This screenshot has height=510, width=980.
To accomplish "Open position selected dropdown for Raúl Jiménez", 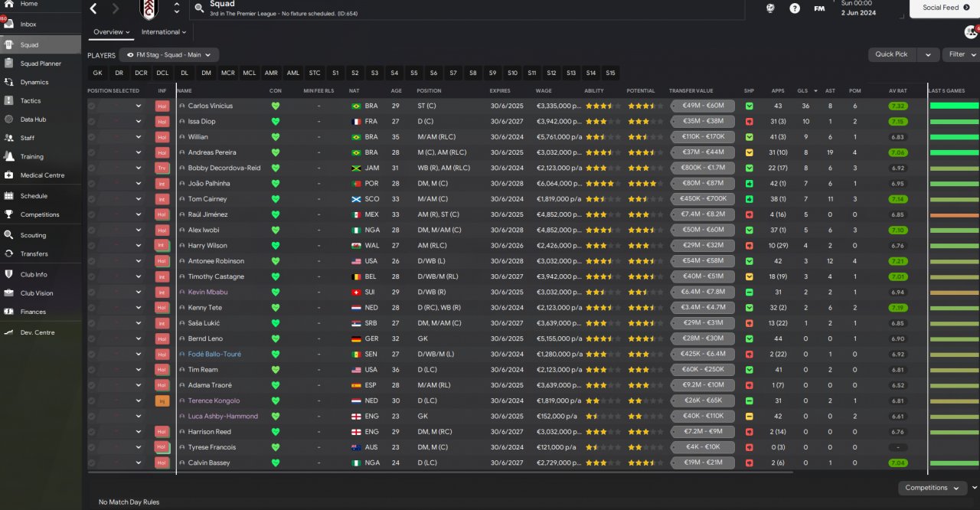I will point(139,214).
